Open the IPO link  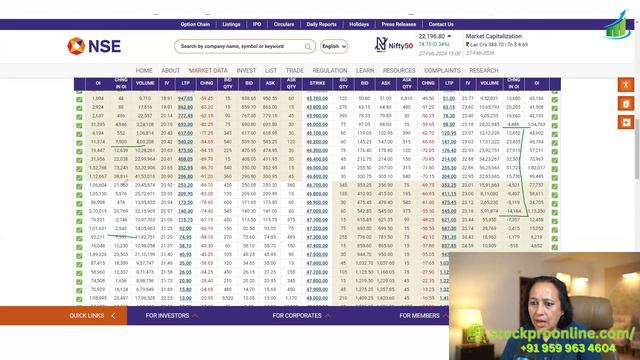pos(257,24)
